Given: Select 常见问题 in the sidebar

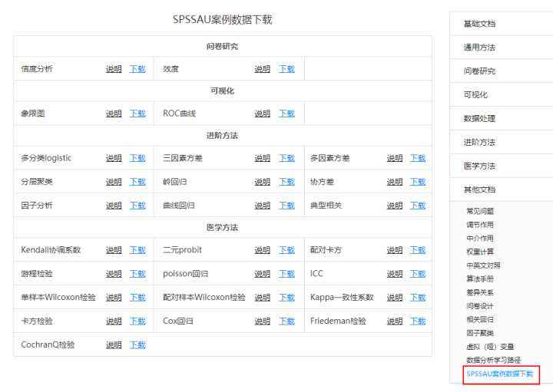Looking at the screenshot, I should click(480, 211).
